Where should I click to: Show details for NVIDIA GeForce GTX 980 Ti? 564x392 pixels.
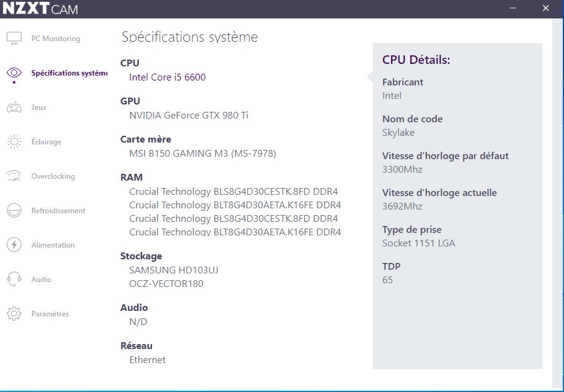[x=189, y=116]
